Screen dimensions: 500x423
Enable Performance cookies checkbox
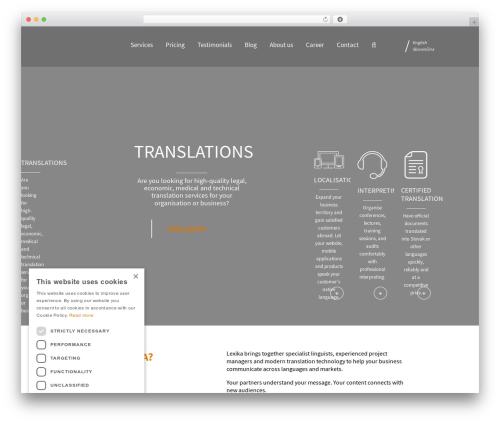click(x=41, y=345)
